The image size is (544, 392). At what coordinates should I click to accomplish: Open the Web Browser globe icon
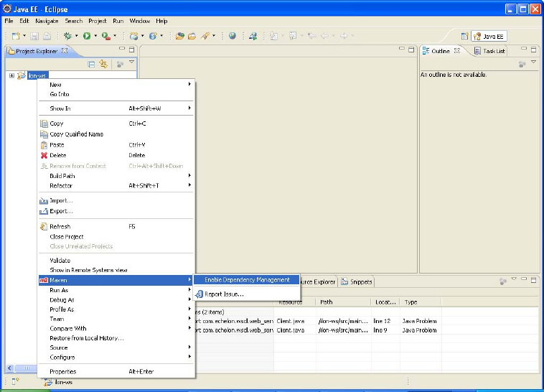point(233,36)
